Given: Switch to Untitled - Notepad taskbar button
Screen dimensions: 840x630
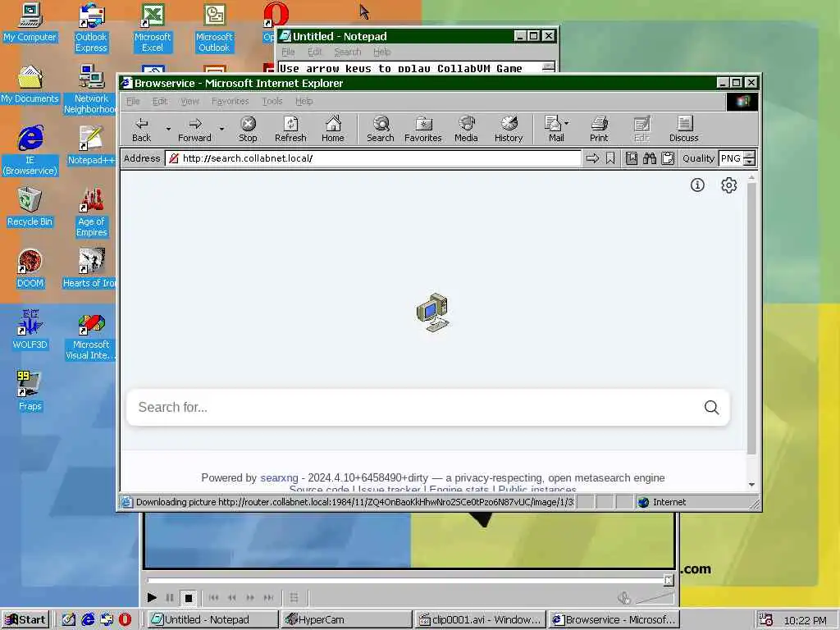Looking at the screenshot, I should pyautogui.click(x=212, y=619).
